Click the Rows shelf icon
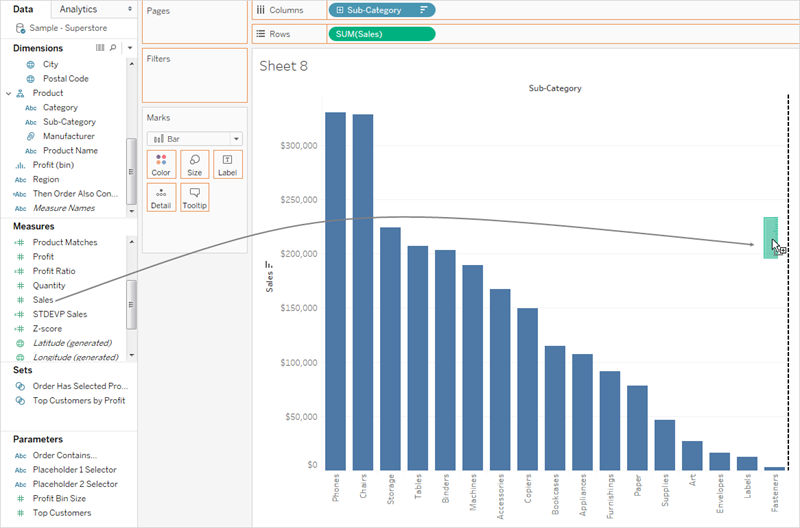The height and width of the screenshot is (528, 800). pos(261,34)
